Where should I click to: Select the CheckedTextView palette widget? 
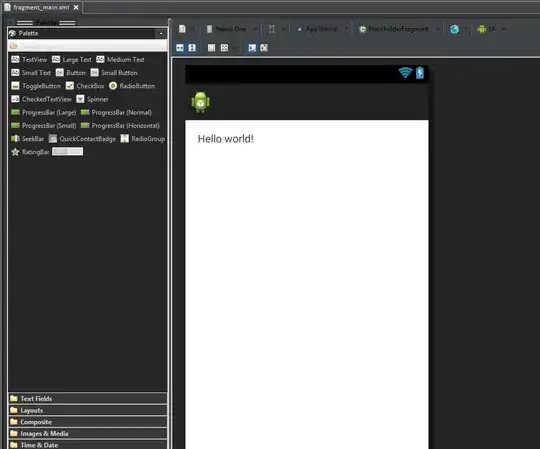click(x=41, y=99)
